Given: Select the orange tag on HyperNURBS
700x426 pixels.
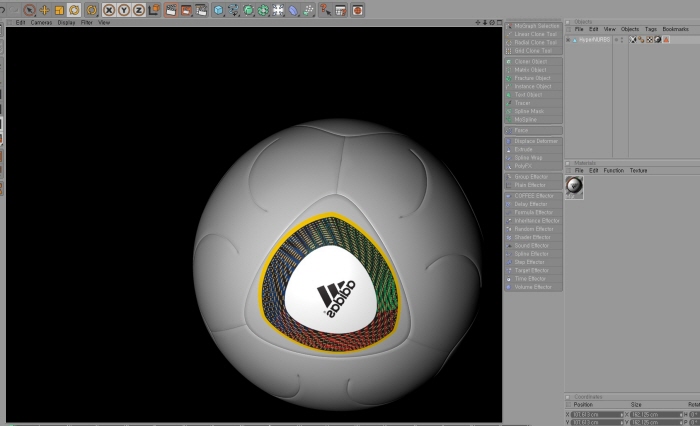Looking at the screenshot, I should [666, 40].
